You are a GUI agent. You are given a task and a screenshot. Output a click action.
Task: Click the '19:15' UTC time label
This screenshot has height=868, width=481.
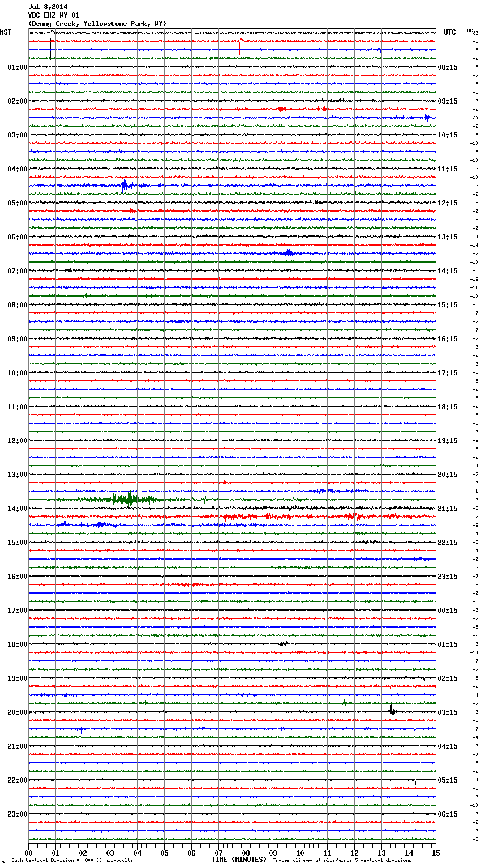point(448,441)
